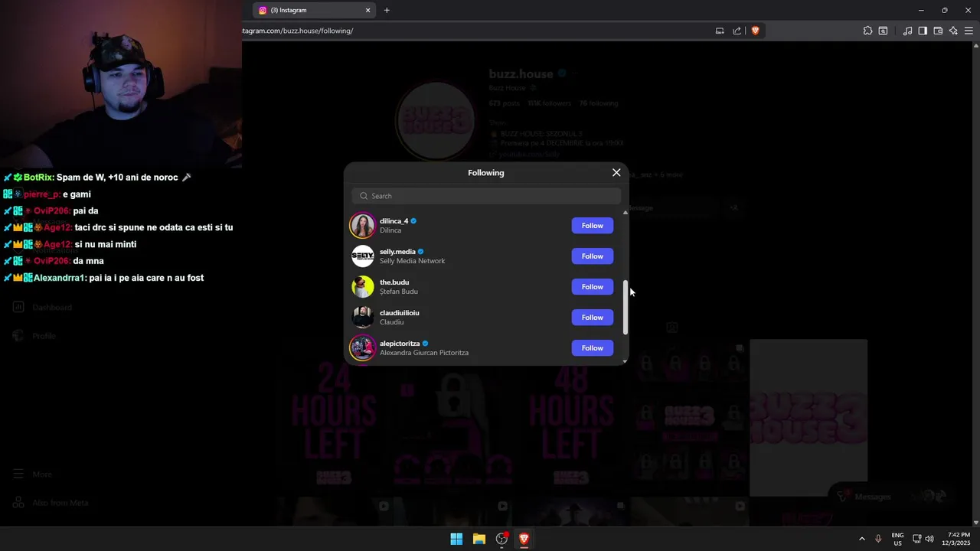Open the.budu username link
Image resolution: width=980 pixels, height=551 pixels.
pos(394,282)
